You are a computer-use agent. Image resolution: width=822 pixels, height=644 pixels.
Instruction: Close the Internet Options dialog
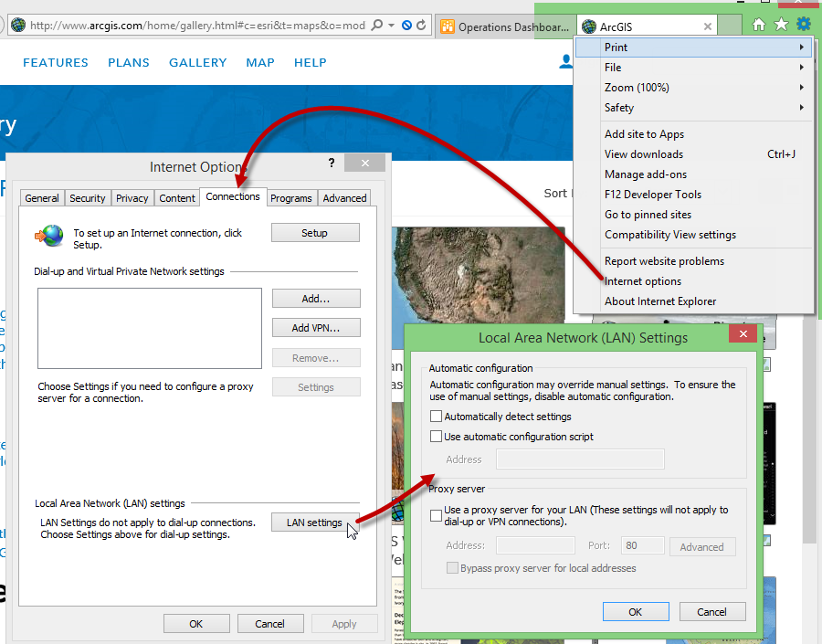[364, 164]
